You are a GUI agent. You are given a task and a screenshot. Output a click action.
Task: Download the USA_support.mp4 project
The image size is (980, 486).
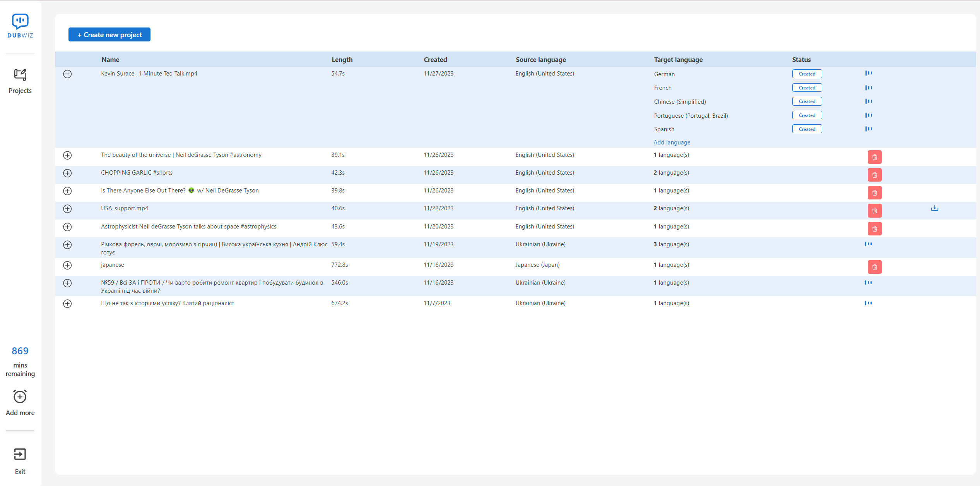(934, 208)
